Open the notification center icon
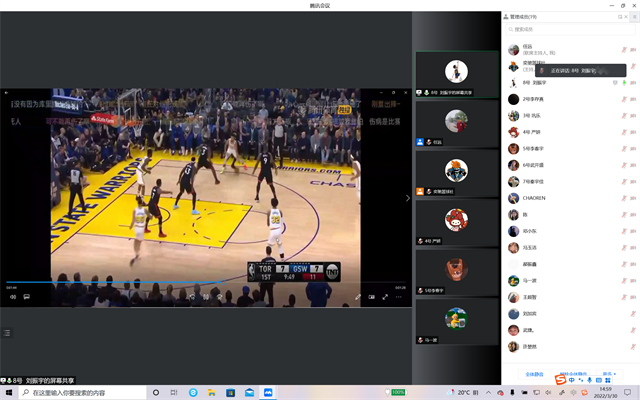This screenshot has width=640, height=400. (x=628, y=392)
